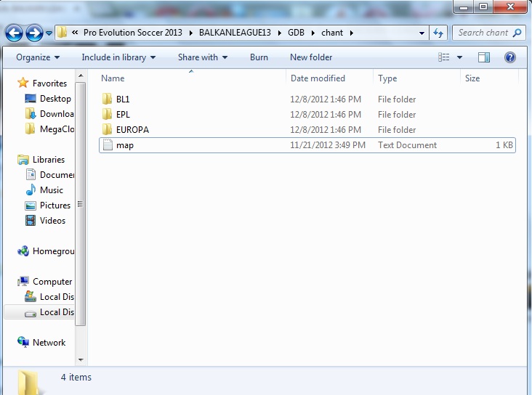The height and width of the screenshot is (395, 532).
Task: Navigate to GDB breadcrumb
Action: pyautogui.click(x=296, y=33)
